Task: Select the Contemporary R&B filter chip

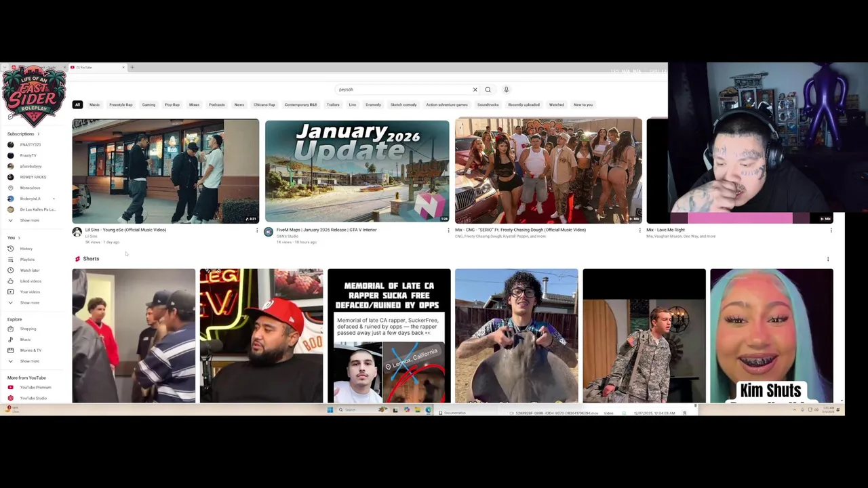Action: tap(300, 104)
